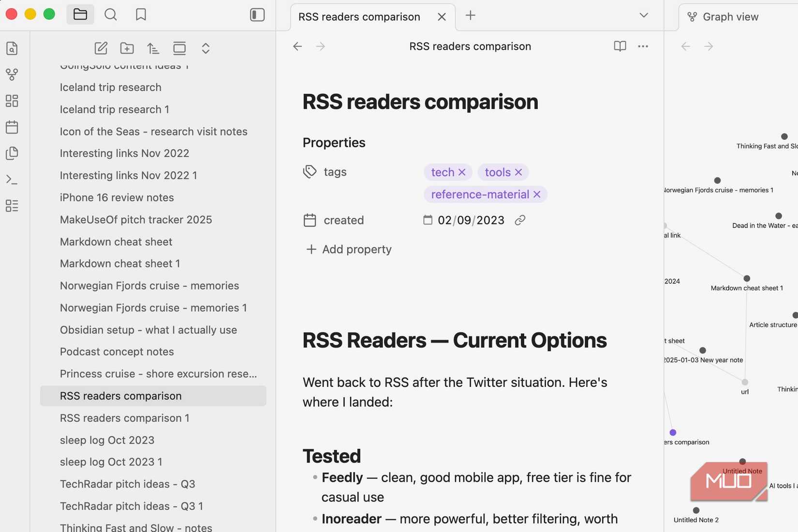
Task: Click the 2025-01-03 New year note graph node
Action: click(703, 350)
